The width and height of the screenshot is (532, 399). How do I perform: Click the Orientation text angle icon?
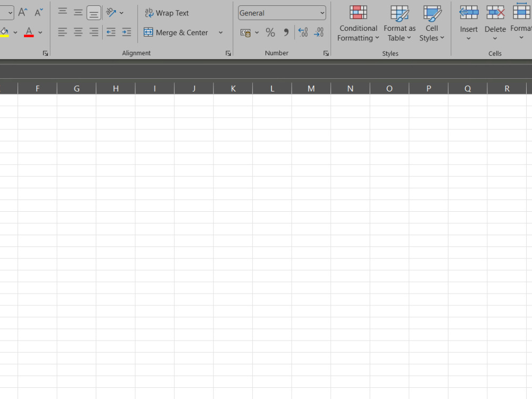point(111,13)
